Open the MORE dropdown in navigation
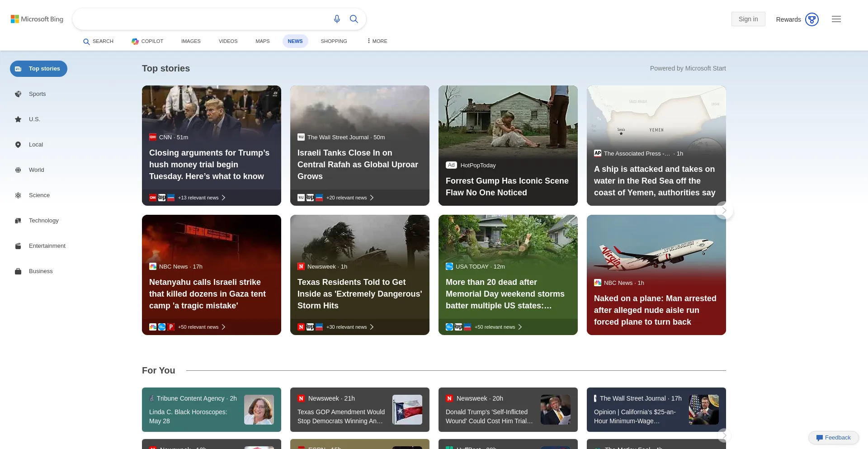Screen dimensions: 868x449 pyautogui.click(x=377, y=41)
